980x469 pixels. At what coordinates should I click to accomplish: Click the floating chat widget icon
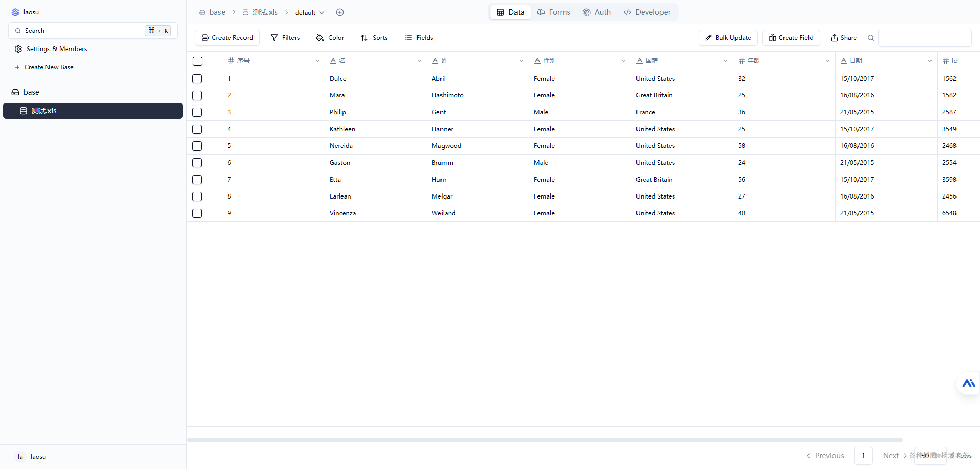tap(968, 383)
